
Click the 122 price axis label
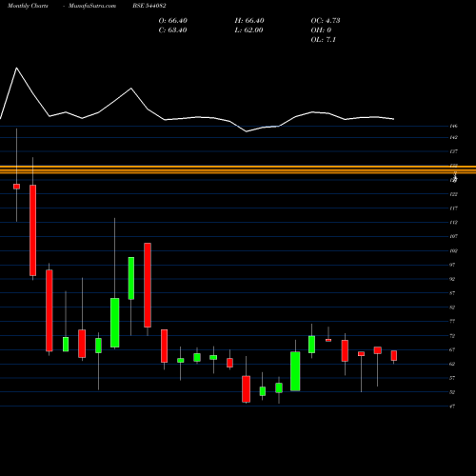coord(453,194)
